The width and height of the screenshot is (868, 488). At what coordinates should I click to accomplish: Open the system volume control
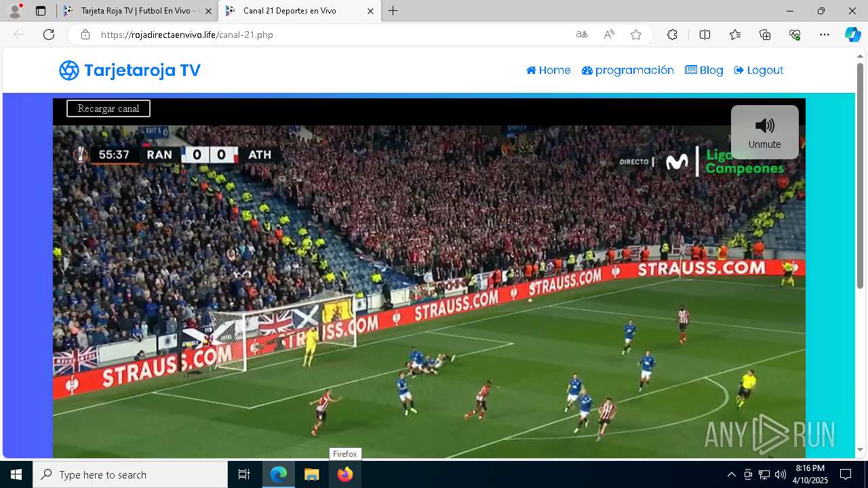780,474
